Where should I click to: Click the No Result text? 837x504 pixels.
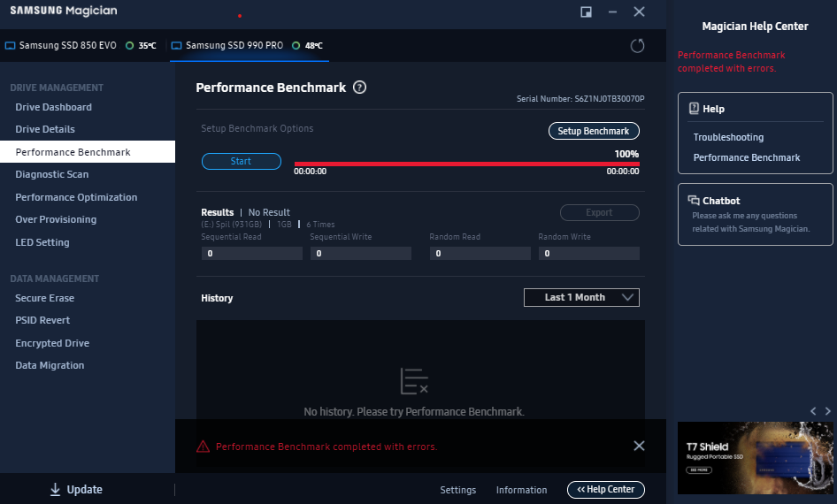click(x=269, y=212)
